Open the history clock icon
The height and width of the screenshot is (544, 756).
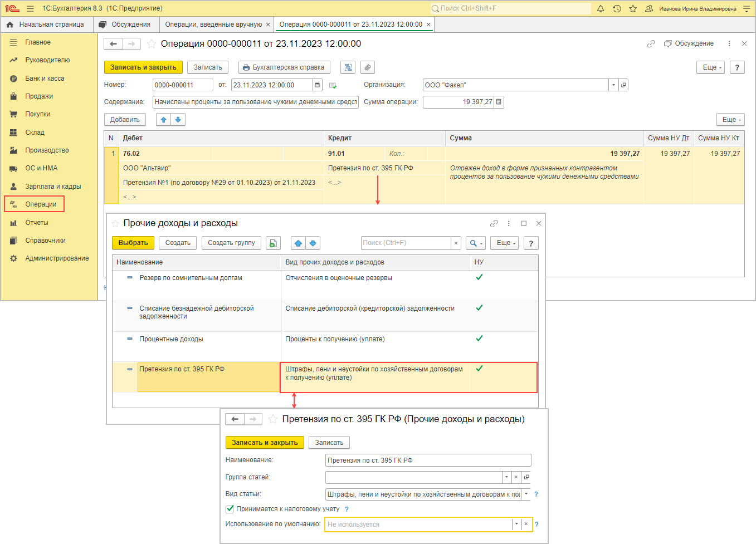click(x=617, y=9)
